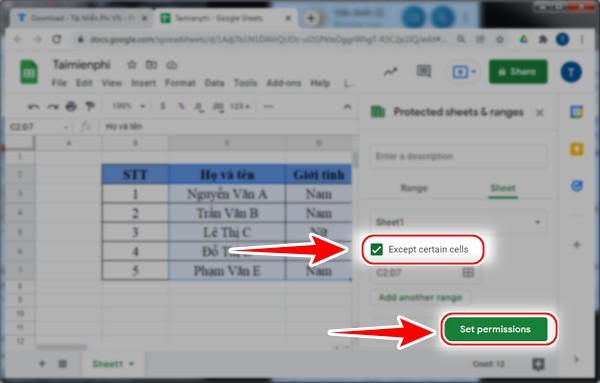Star the Taimienphi document
The height and width of the screenshot is (383, 600).
point(132,65)
